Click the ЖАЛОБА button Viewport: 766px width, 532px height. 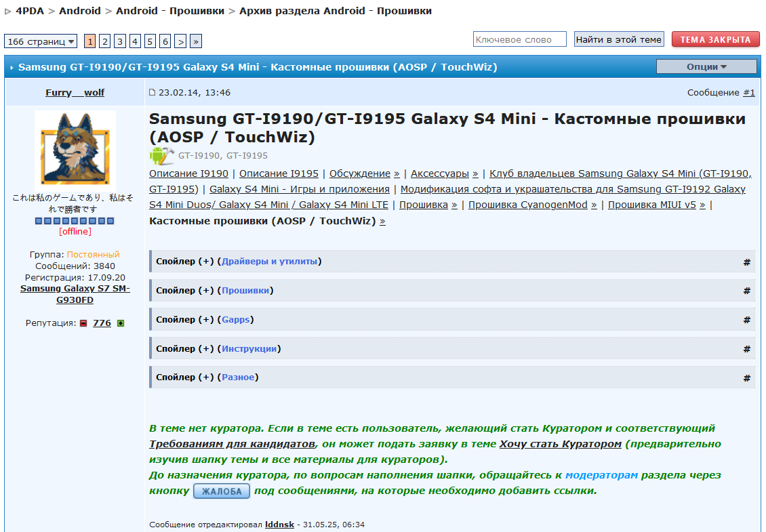pos(222,491)
